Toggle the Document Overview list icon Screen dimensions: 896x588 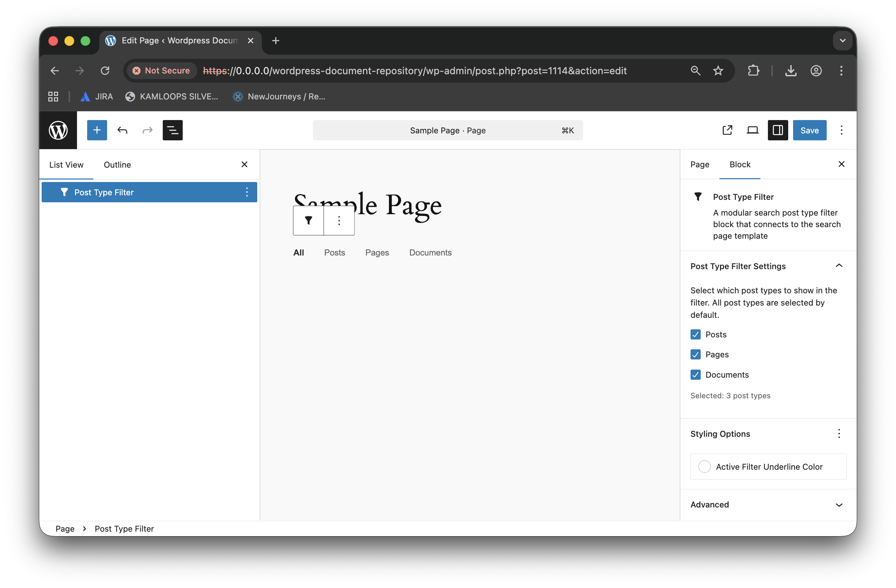173,130
